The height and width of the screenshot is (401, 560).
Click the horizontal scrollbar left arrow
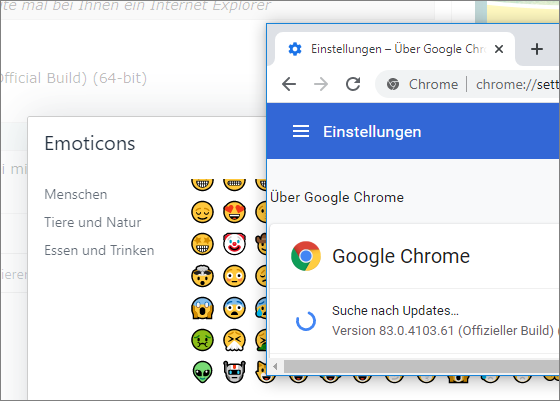point(275,366)
